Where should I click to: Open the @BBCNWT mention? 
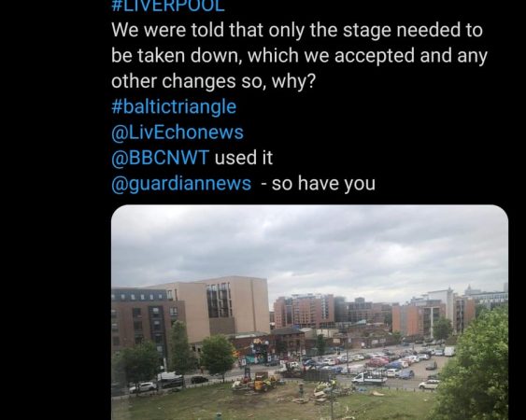tap(161, 158)
